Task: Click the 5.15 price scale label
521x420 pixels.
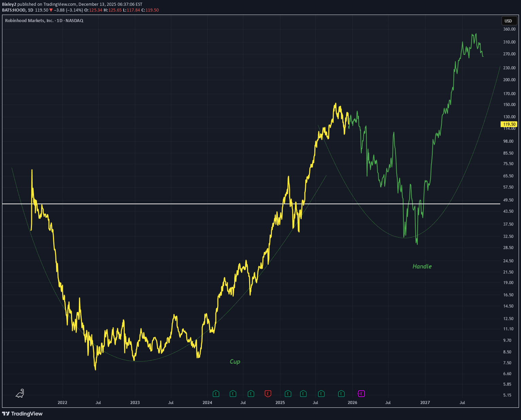Action: [507, 395]
